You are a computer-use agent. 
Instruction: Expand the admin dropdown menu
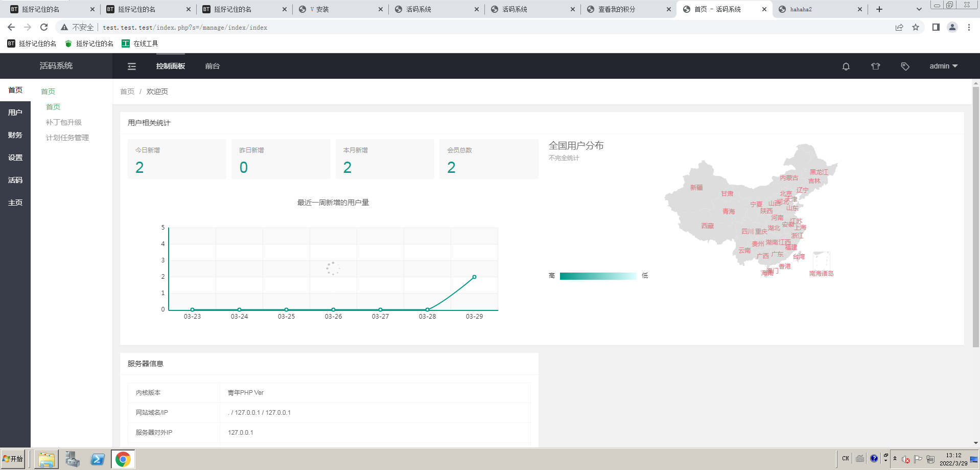[943, 66]
